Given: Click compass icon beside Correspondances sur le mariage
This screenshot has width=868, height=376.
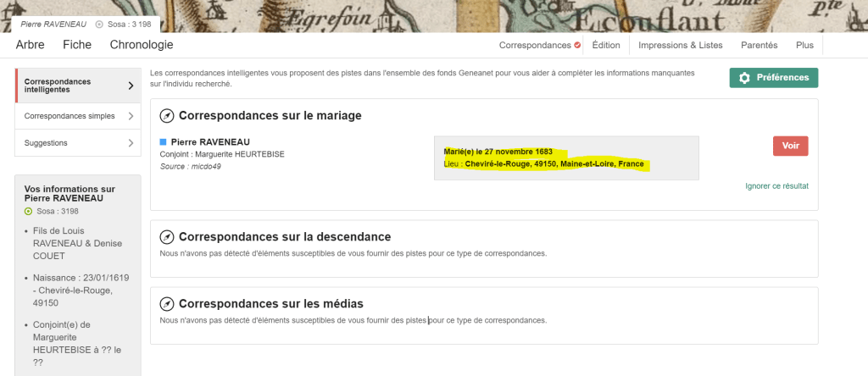Looking at the screenshot, I should (x=167, y=116).
